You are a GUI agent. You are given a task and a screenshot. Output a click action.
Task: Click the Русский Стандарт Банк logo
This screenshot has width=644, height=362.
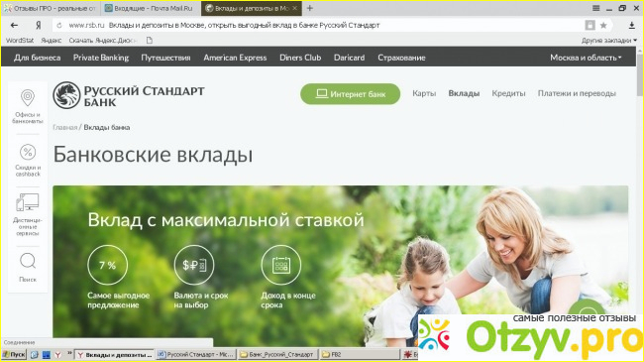129,95
